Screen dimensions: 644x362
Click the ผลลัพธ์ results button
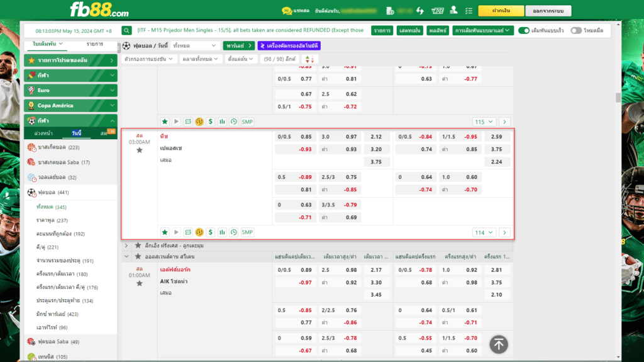438,30
